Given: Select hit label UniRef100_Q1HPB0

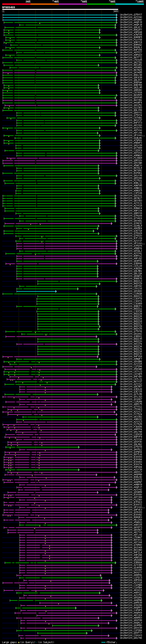Looking at the screenshot, I should point(131,625).
